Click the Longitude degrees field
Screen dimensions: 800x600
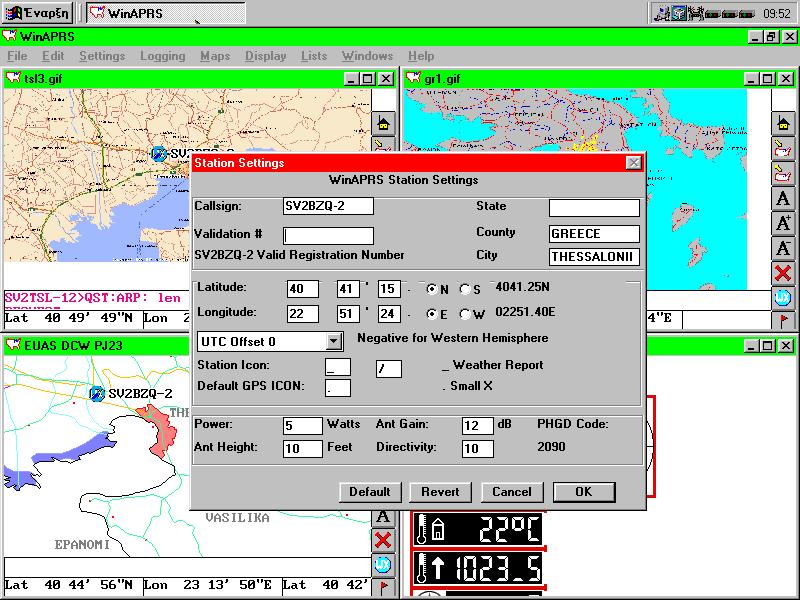303,313
